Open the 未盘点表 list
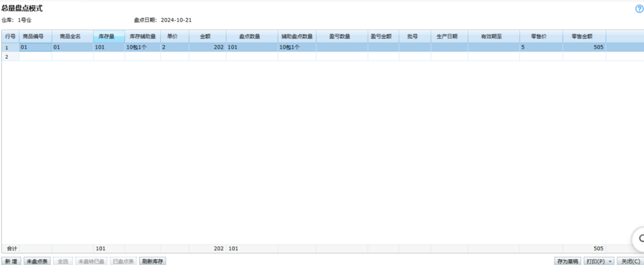The width and height of the screenshot is (644, 265). 37,261
